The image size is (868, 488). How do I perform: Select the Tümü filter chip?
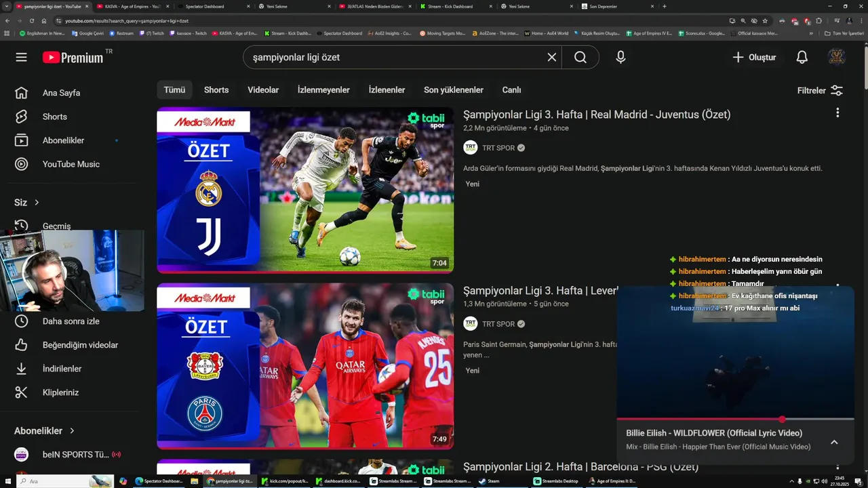(174, 90)
